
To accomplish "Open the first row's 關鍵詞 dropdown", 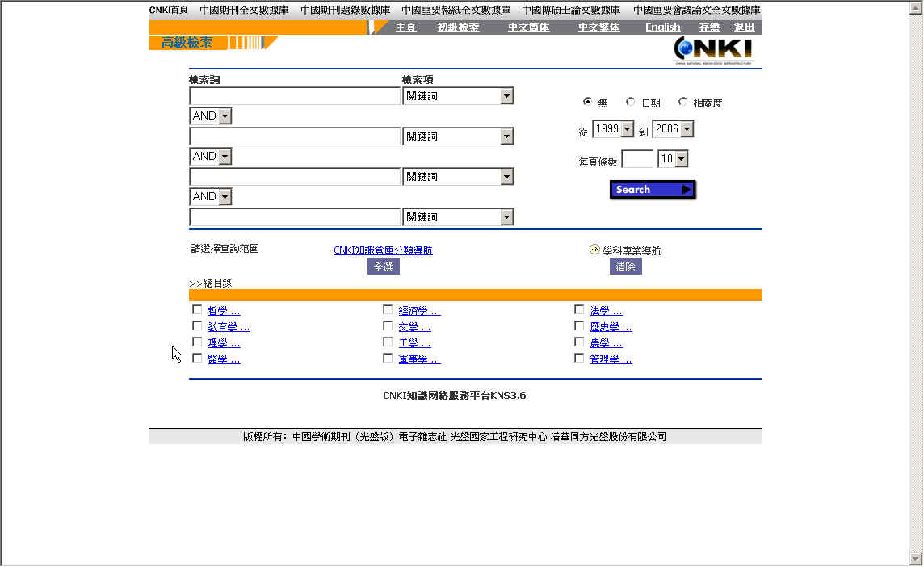I will pos(458,96).
